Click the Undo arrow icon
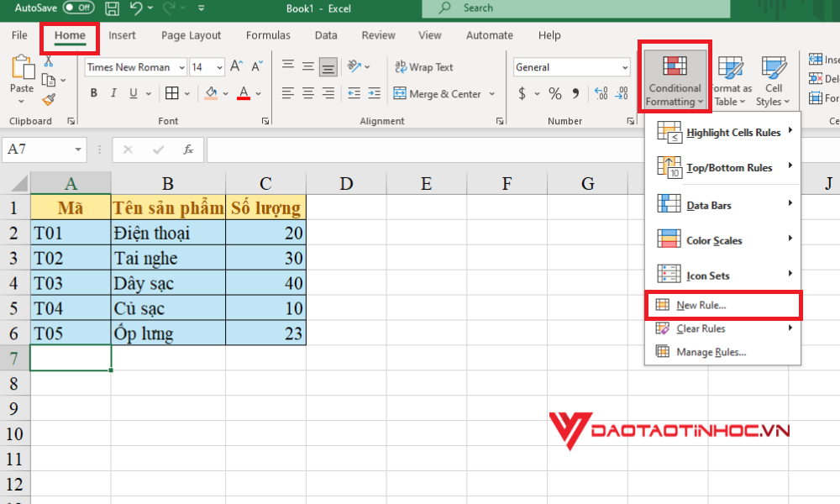Screen dimensions: 840x504 tap(136, 8)
